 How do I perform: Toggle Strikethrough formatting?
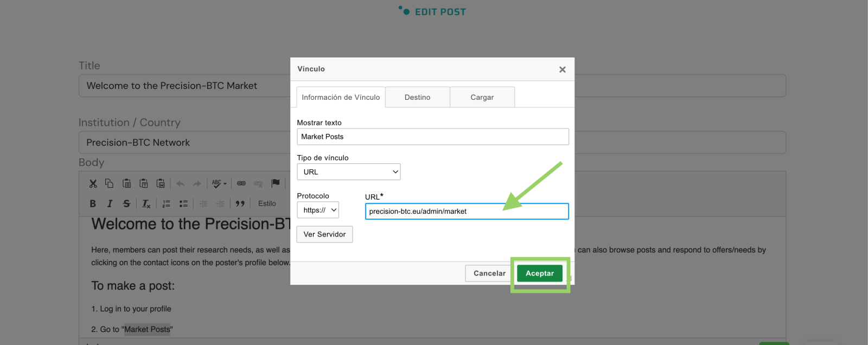[x=126, y=203]
